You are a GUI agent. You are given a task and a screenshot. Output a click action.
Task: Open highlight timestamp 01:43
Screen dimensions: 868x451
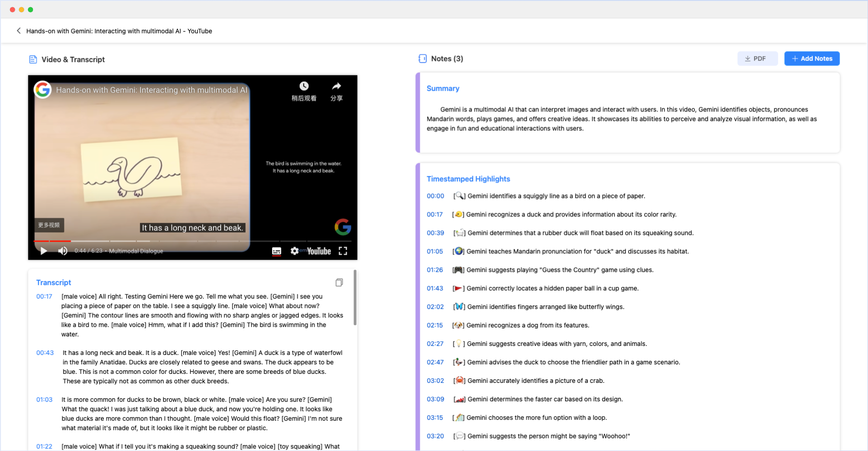coord(435,288)
